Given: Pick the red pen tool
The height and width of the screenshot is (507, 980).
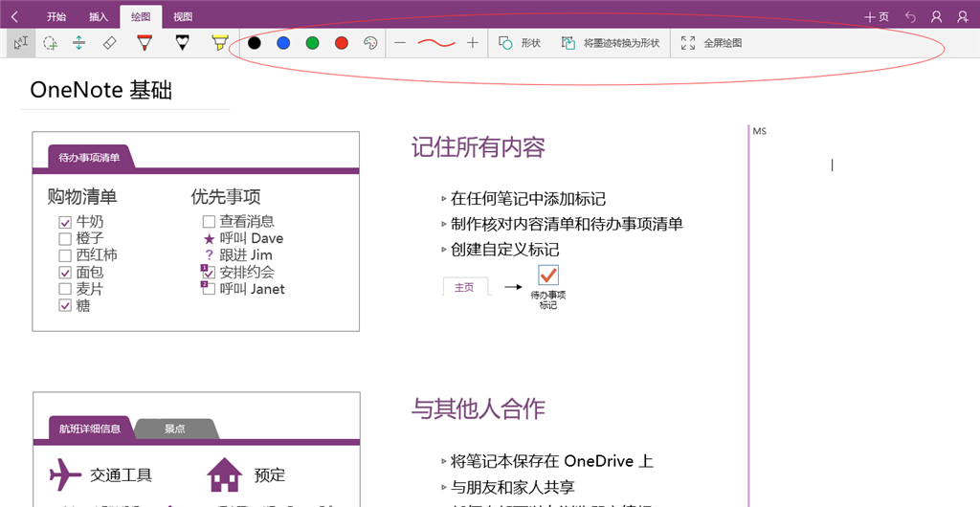Looking at the screenshot, I should pyautogui.click(x=145, y=43).
